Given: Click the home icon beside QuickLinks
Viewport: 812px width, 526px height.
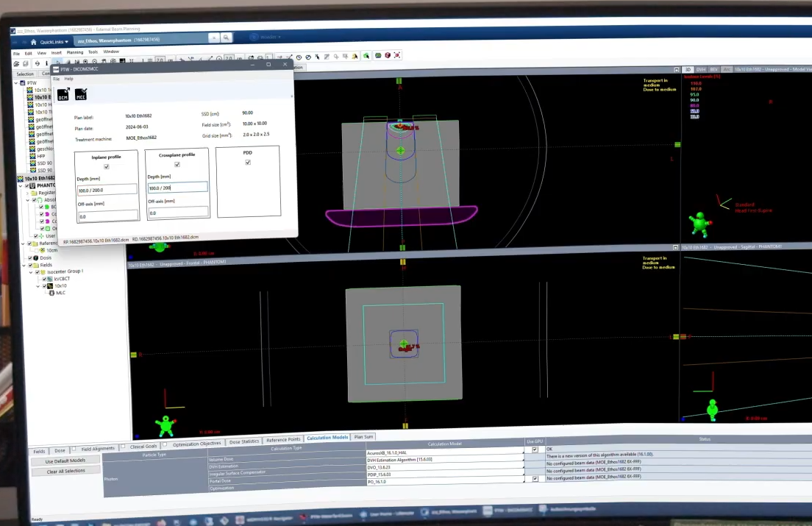Looking at the screenshot, I should coord(33,42).
